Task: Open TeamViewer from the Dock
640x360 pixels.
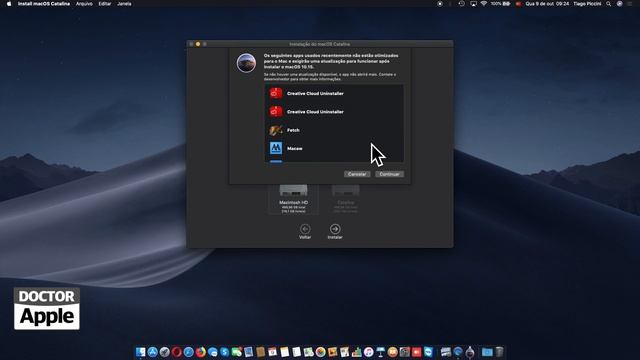Action: click(429, 352)
